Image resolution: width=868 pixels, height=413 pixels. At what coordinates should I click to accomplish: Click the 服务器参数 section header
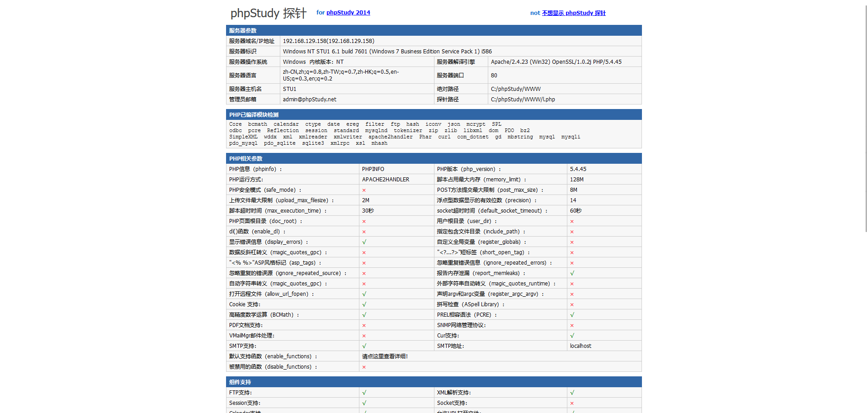point(434,31)
